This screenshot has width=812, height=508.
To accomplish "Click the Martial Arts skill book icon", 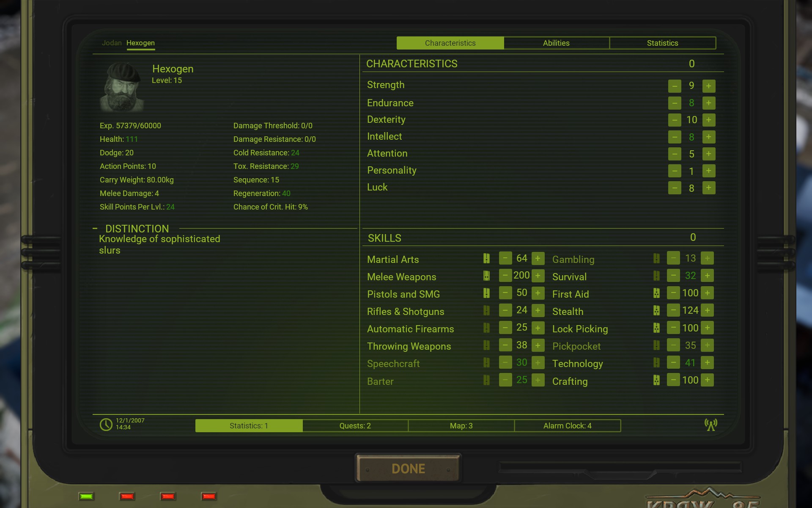I will [486, 259].
